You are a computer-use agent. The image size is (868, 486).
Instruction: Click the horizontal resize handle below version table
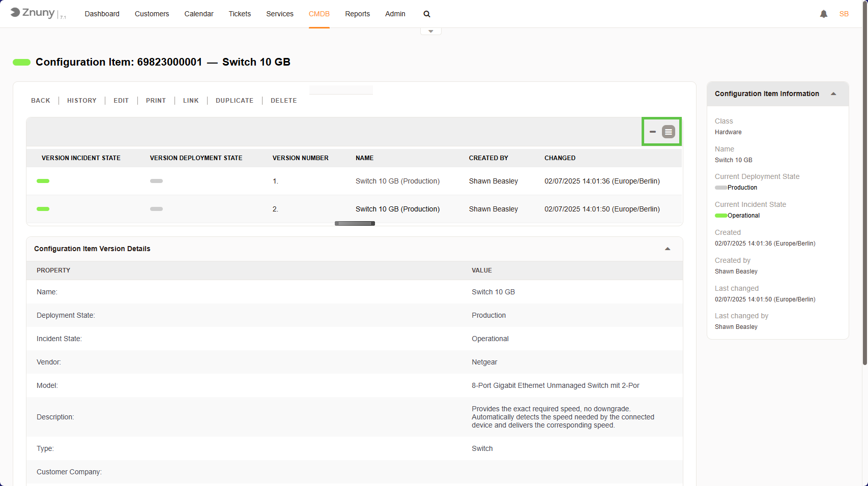[355, 224]
